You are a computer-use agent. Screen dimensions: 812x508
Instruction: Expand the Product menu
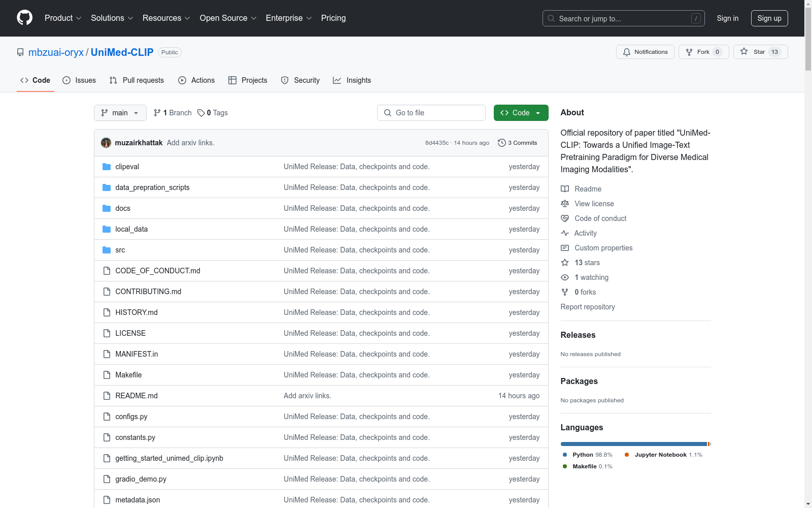pos(63,18)
